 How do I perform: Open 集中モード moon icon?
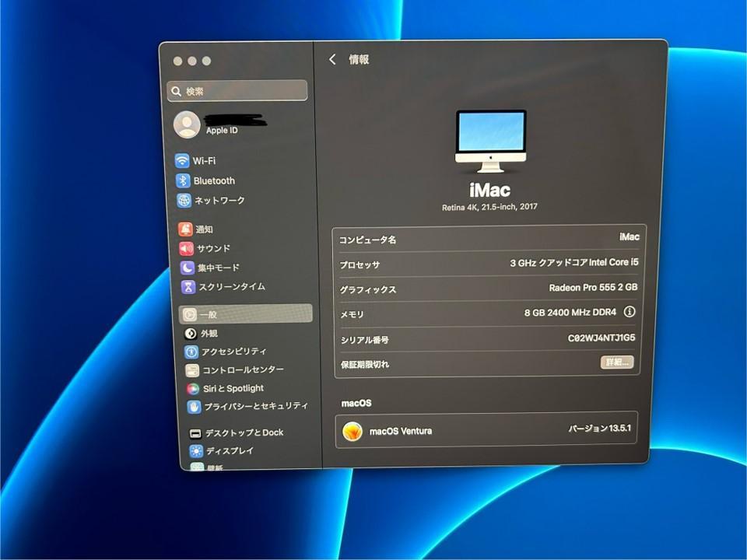click(x=188, y=268)
